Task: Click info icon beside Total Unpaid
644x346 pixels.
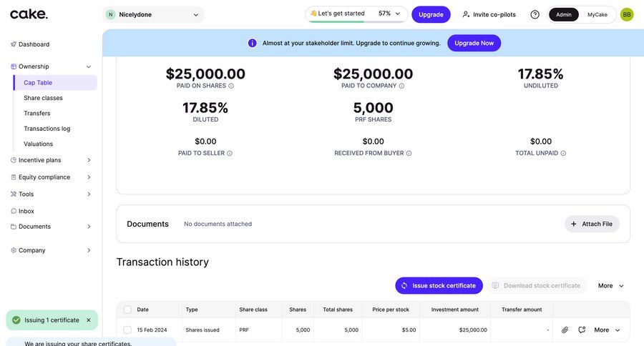Action: tap(563, 153)
